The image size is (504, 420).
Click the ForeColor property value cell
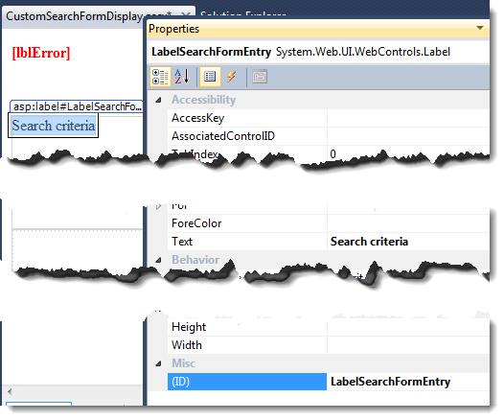click(408, 223)
